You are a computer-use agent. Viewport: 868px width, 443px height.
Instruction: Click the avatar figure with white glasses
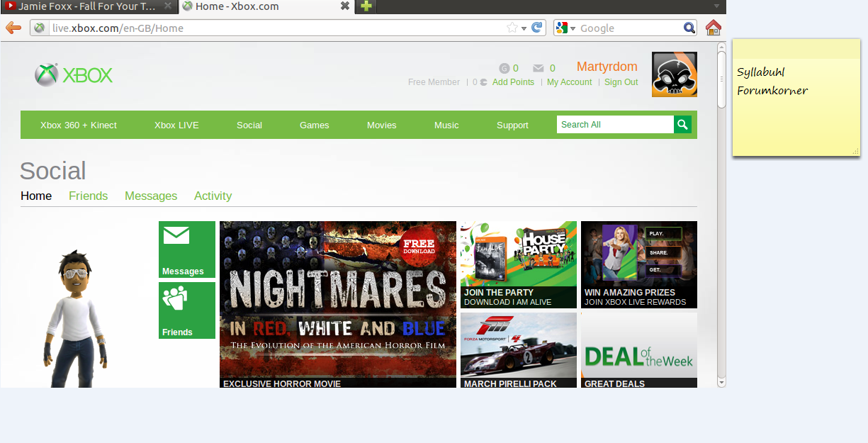click(74, 319)
